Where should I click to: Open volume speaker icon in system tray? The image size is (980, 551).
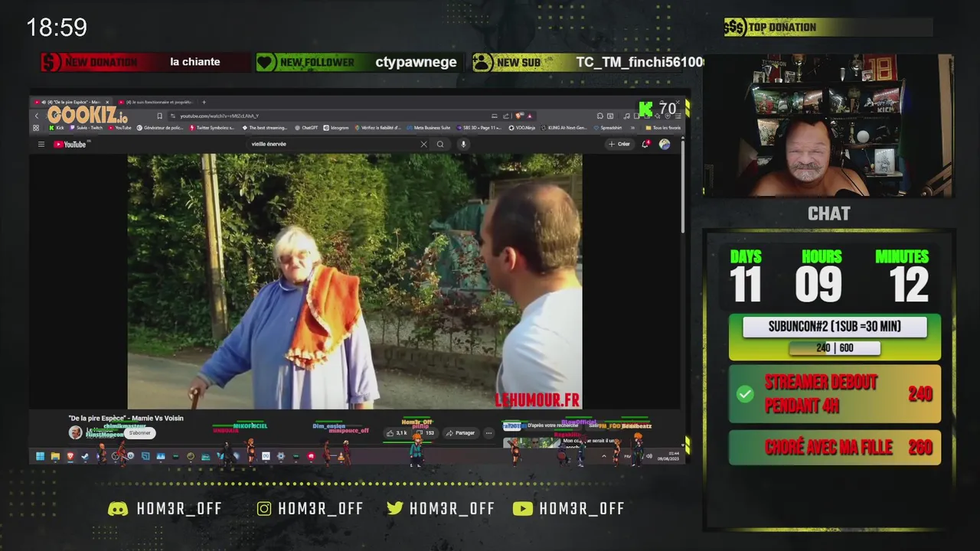click(649, 456)
